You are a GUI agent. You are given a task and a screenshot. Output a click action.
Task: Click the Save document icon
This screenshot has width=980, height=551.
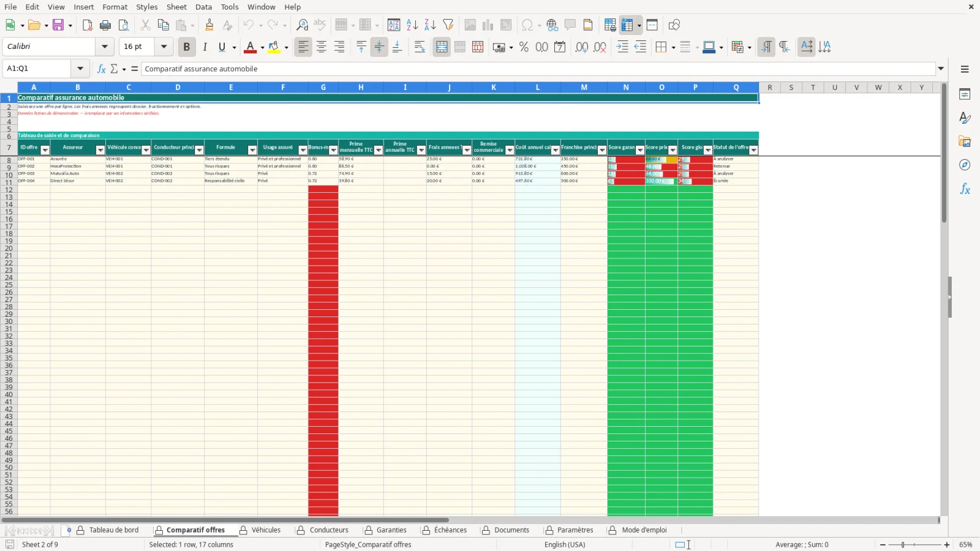[58, 25]
